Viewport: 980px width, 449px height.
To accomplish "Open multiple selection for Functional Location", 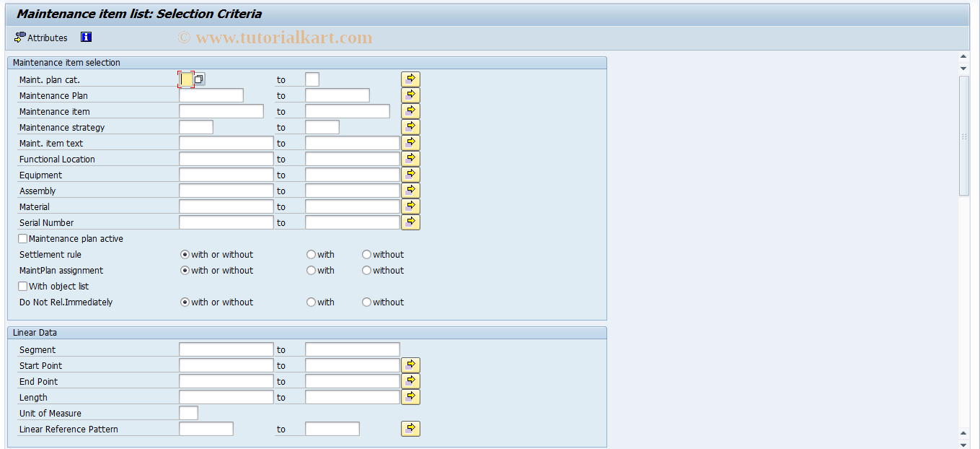I will [410, 158].
